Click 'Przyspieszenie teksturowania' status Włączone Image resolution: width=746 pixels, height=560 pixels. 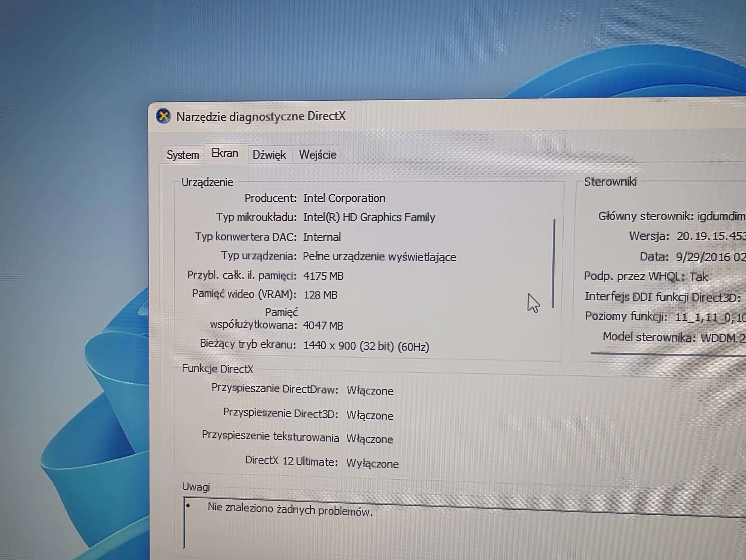[x=370, y=439]
